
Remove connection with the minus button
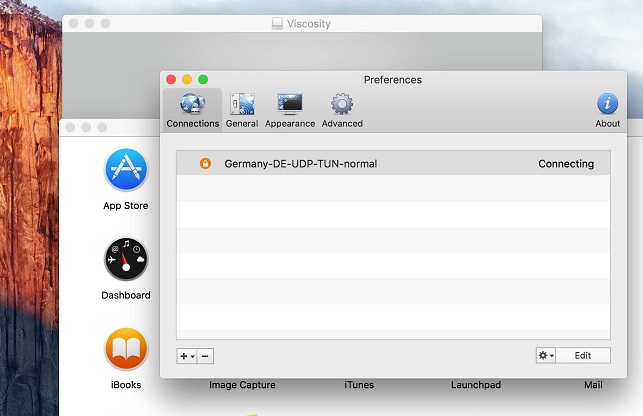205,356
